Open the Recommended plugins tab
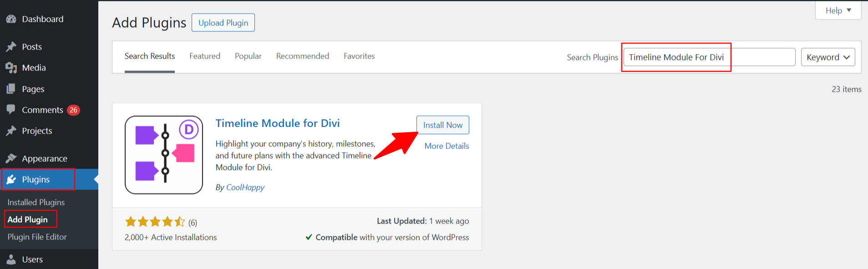868x269 pixels. [x=302, y=56]
